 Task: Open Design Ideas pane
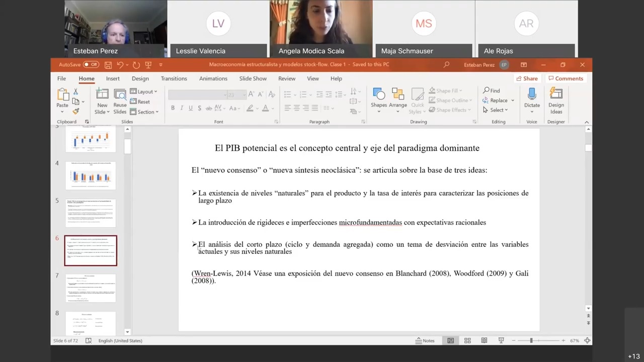coord(556,100)
